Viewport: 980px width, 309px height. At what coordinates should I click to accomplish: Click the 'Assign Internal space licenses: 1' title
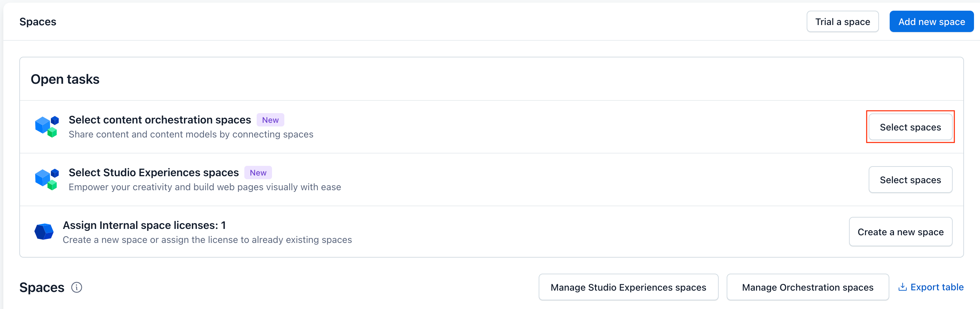[x=144, y=225]
